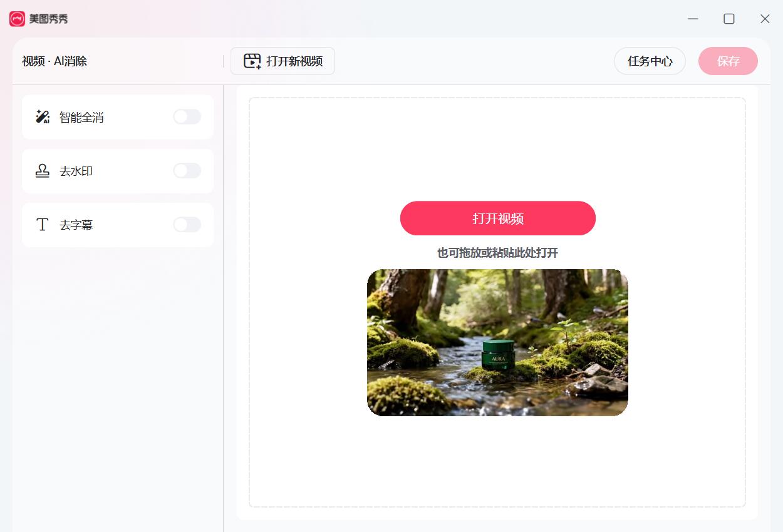Click the pink 打开视频 button

pos(498,218)
